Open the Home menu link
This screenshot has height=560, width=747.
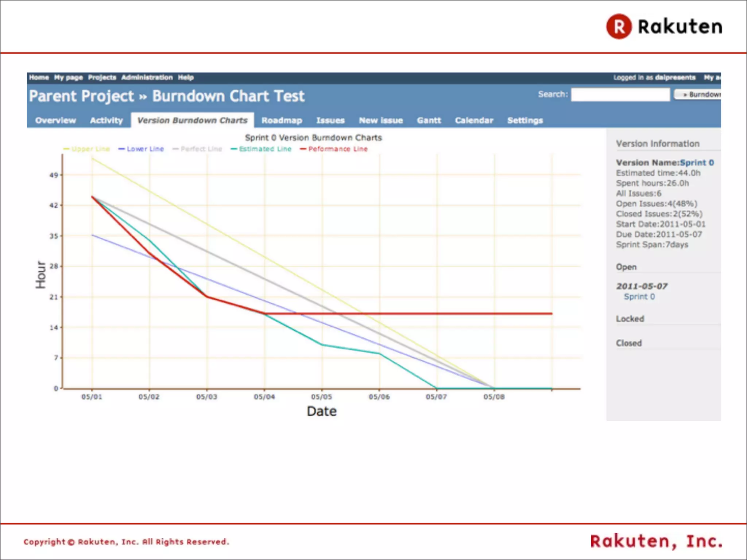point(39,77)
